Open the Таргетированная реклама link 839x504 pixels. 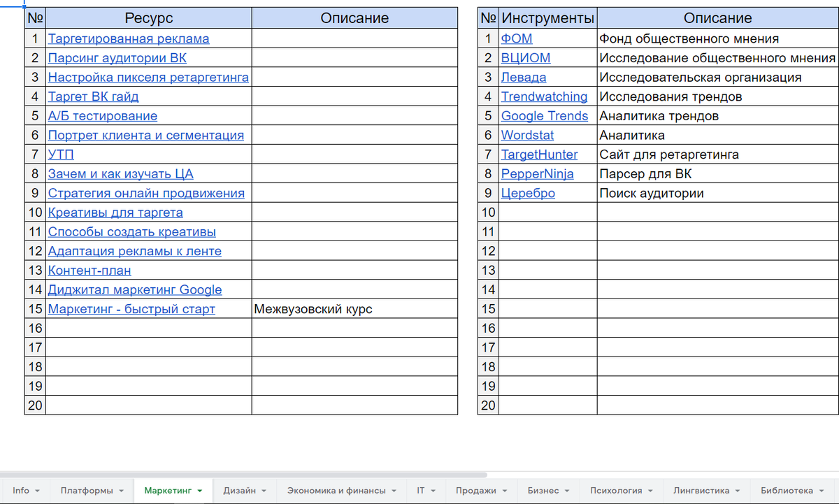(x=129, y=39)
